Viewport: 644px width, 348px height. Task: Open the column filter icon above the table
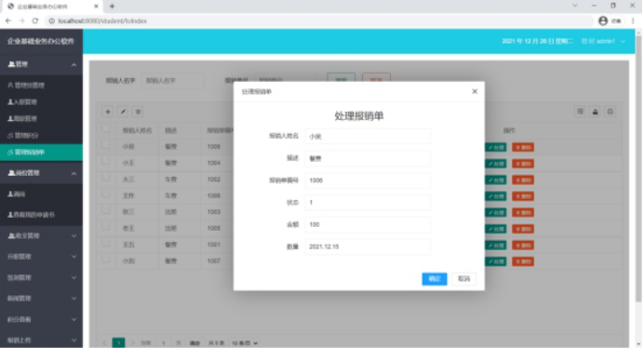pos(580,112)
